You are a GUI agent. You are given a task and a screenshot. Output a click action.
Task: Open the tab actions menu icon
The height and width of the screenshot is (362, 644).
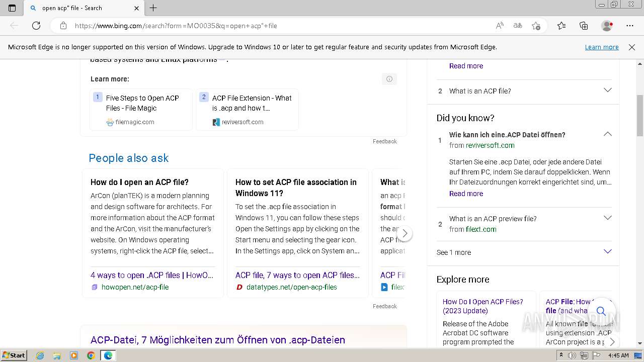12,8
